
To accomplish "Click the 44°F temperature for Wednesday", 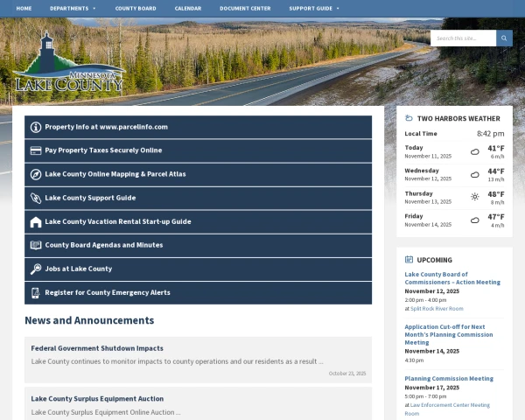I will (496, 171).
